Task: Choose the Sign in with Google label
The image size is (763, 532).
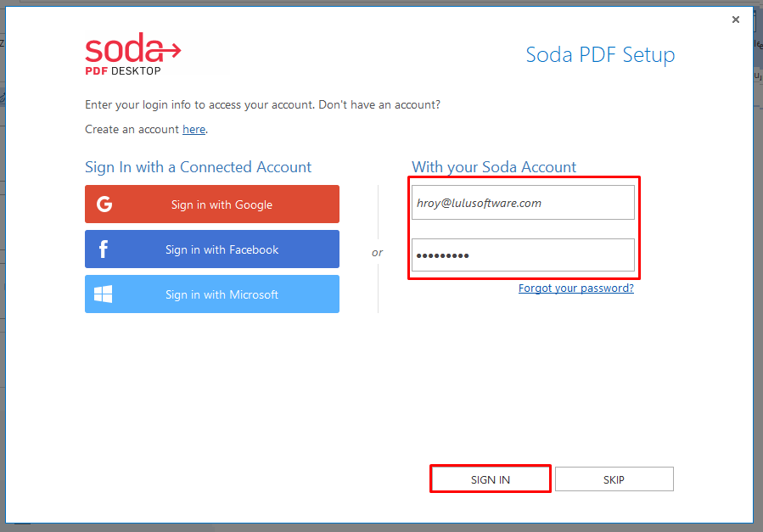Action: (x=222, y=204)
